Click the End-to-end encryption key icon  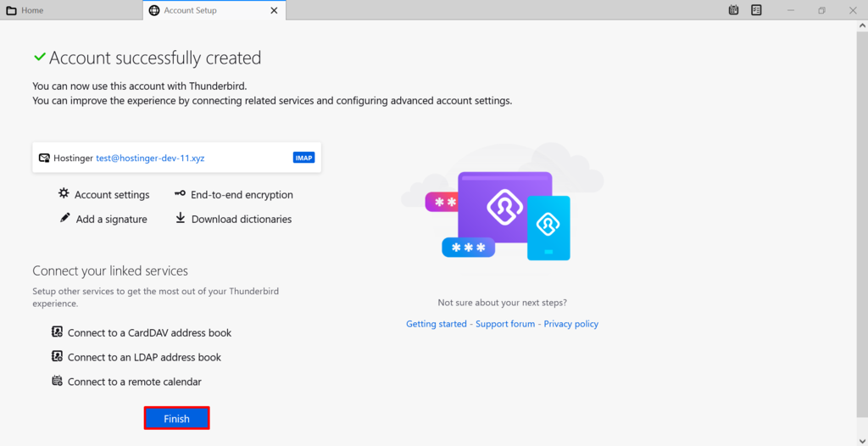click(180, 193)
